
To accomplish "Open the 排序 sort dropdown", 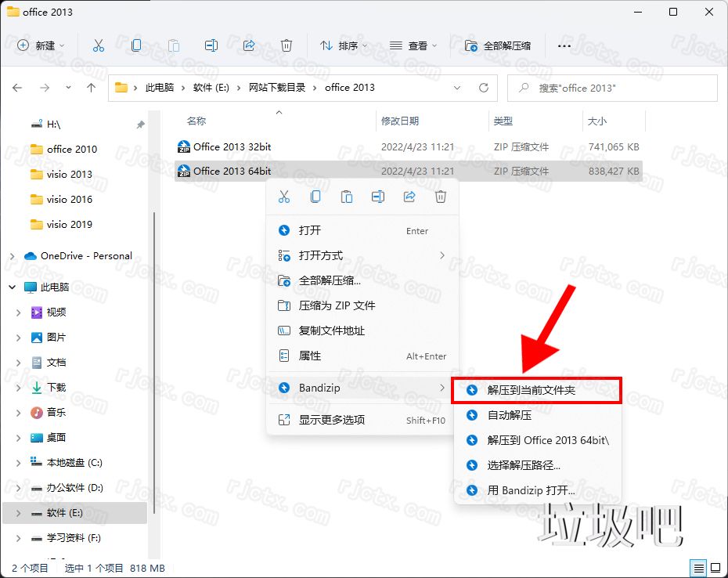I will click(343, 45).
